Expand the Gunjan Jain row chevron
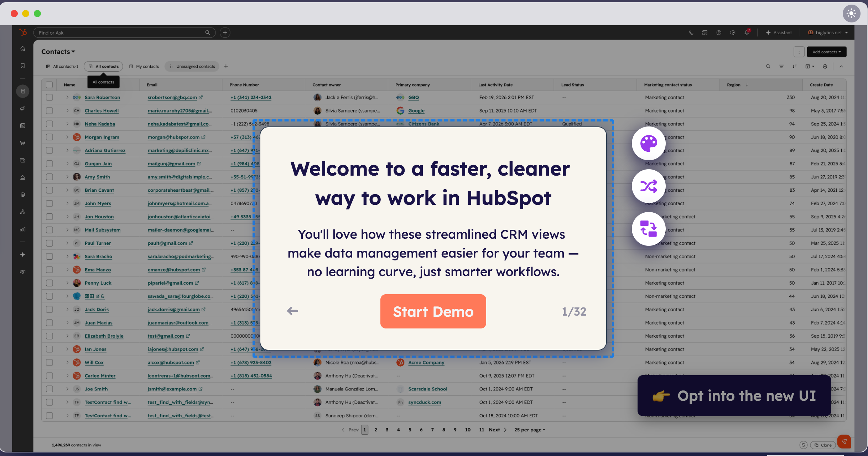This screenshot has width=868, height=456. click(x=67, y=164)
